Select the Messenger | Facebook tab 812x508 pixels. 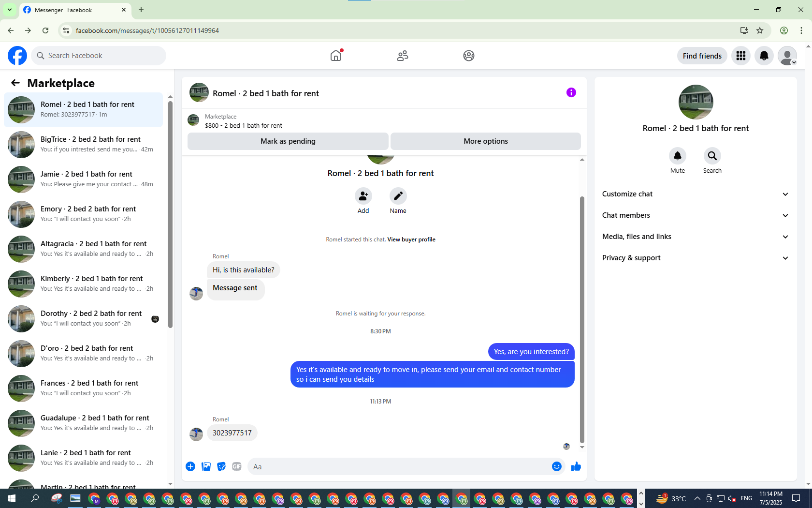(75, 10)
